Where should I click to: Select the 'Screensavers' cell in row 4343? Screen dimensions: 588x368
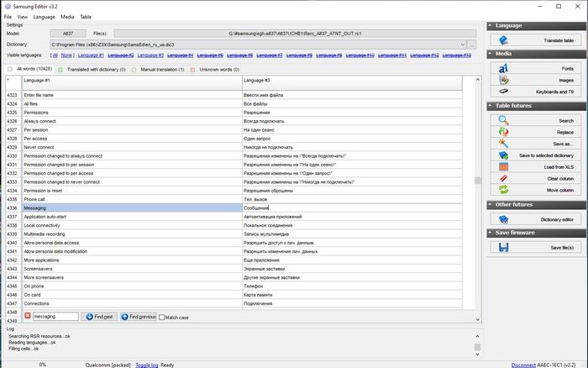(x=132, y=269)
